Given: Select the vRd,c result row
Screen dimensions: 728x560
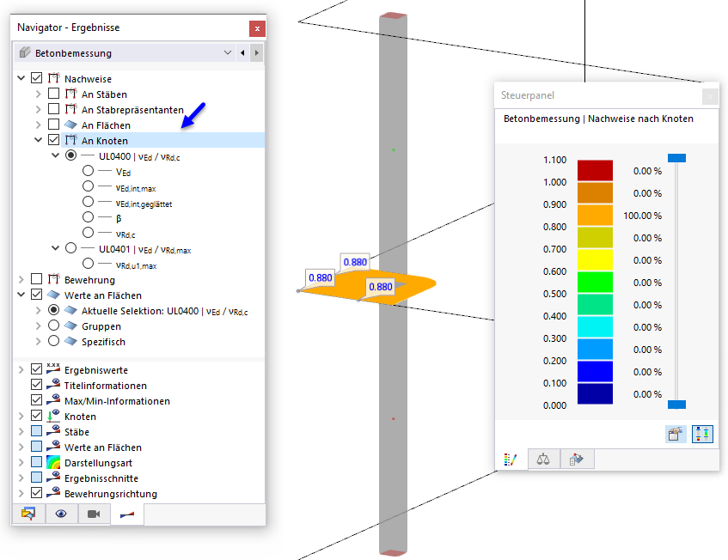Looking at the screenshot, I should [x=125, y=234].
